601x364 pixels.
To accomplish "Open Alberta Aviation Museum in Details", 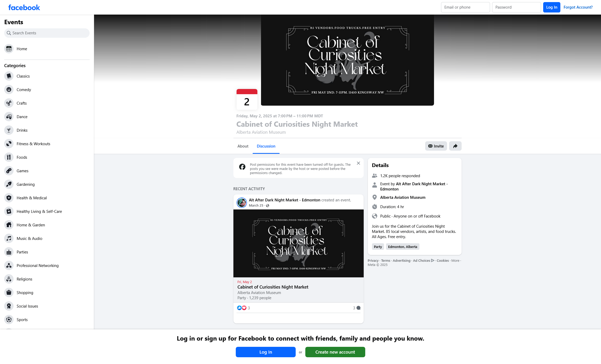I will 402,197.
